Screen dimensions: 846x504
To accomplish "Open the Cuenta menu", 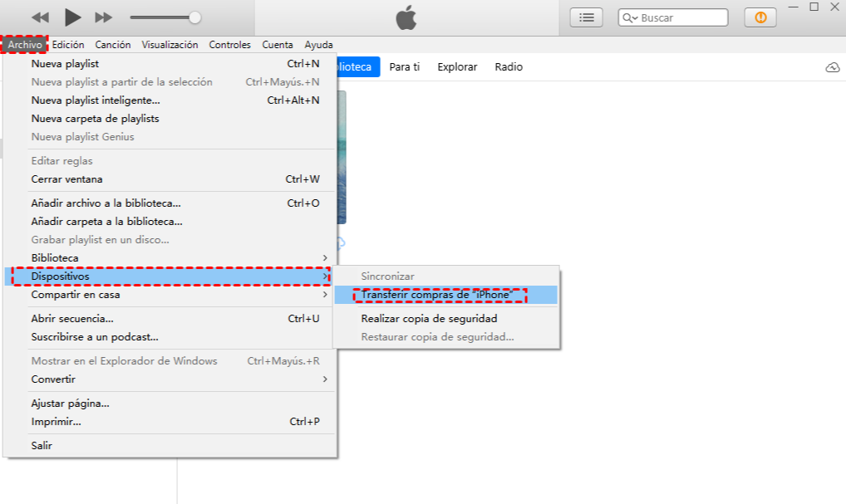I will tap(278, 45).
